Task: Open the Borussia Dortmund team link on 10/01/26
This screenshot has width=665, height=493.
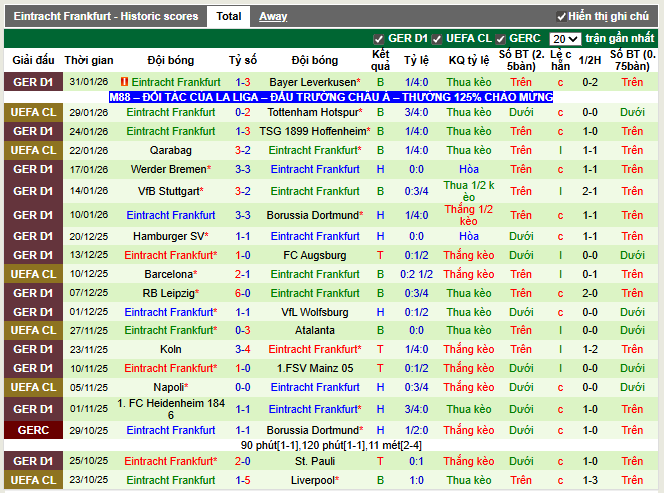Action: click(x=311, y=215)
